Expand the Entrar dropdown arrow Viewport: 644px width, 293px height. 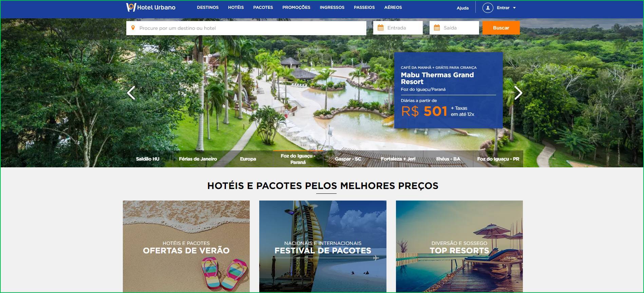pyautogui.click(x=514, y=8)
